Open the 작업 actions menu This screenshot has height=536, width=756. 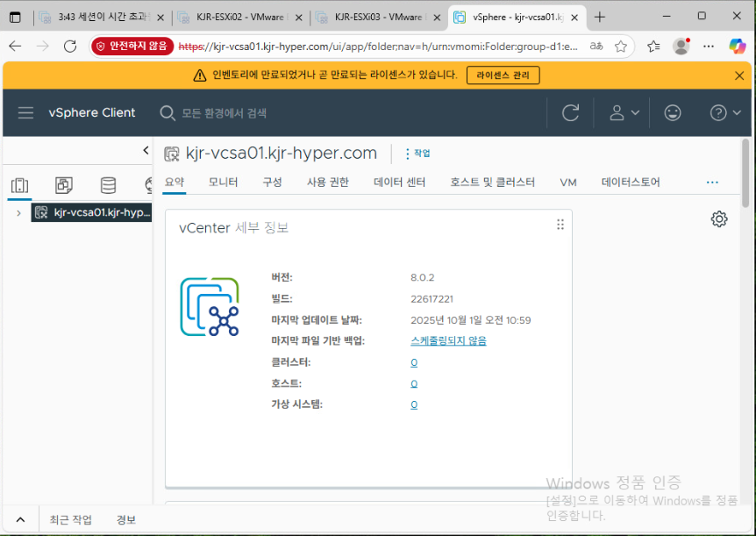coord(417,154)
